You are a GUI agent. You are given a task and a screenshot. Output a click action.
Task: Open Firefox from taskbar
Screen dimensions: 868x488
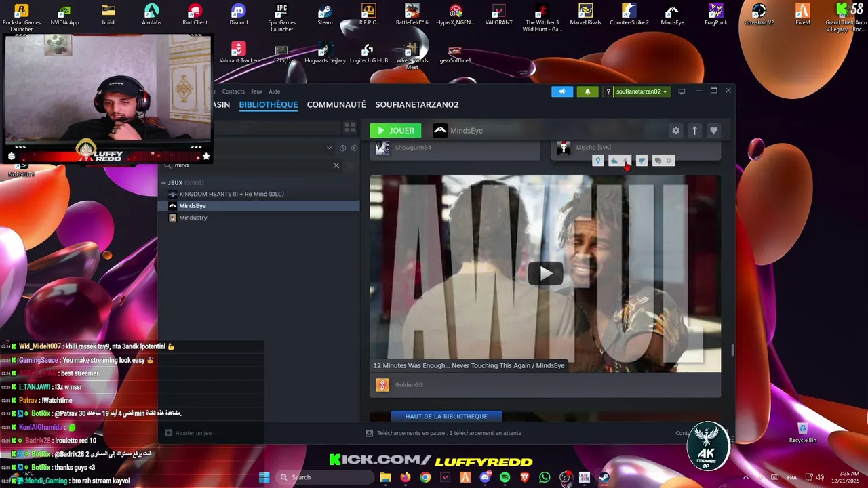point(406,477)
